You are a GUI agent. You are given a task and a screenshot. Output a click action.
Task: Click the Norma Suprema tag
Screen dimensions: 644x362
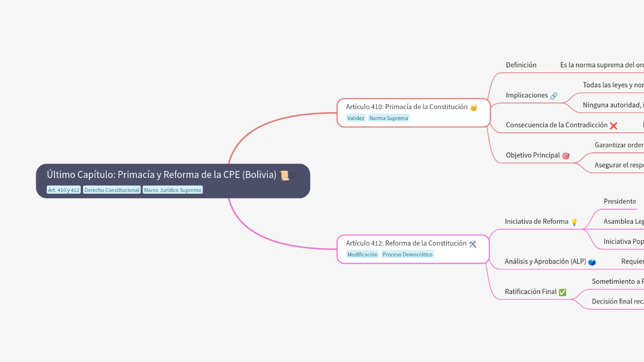(x=388, y=118)
